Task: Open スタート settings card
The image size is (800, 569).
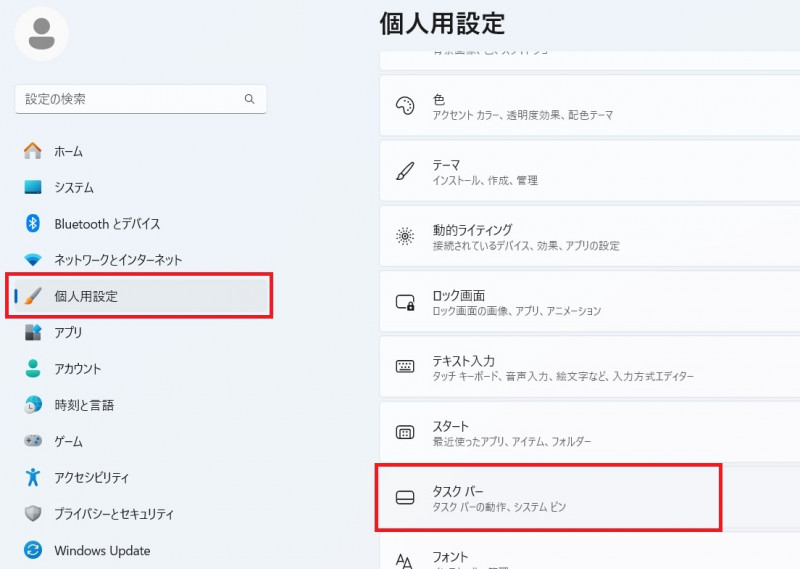Action: (x=590, y=432)
